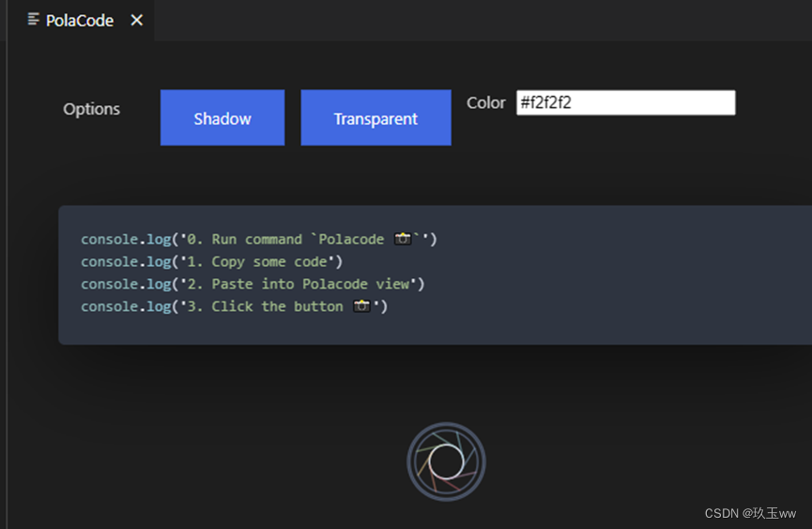Click the Color hex input field
Screen dimensions: 812x529
coord(625,102)
